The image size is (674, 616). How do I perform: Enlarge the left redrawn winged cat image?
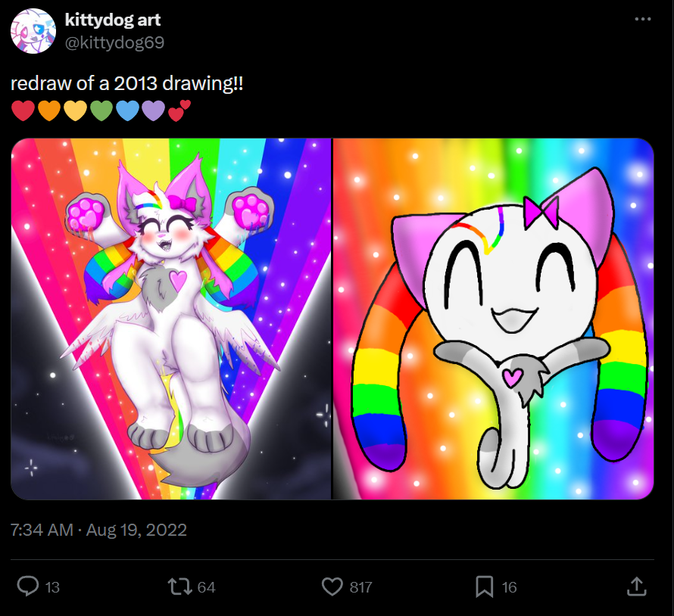(x=171, y=319)
